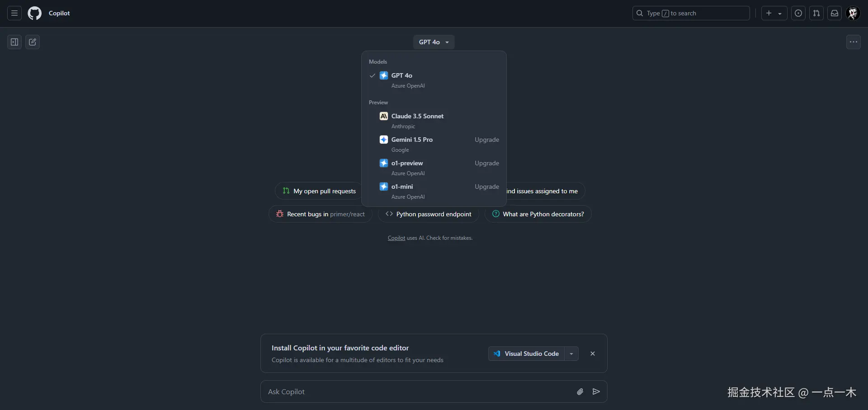Click 'Install Copilot in your favorite code editor' text
The image size is (868, 410).
340,348
